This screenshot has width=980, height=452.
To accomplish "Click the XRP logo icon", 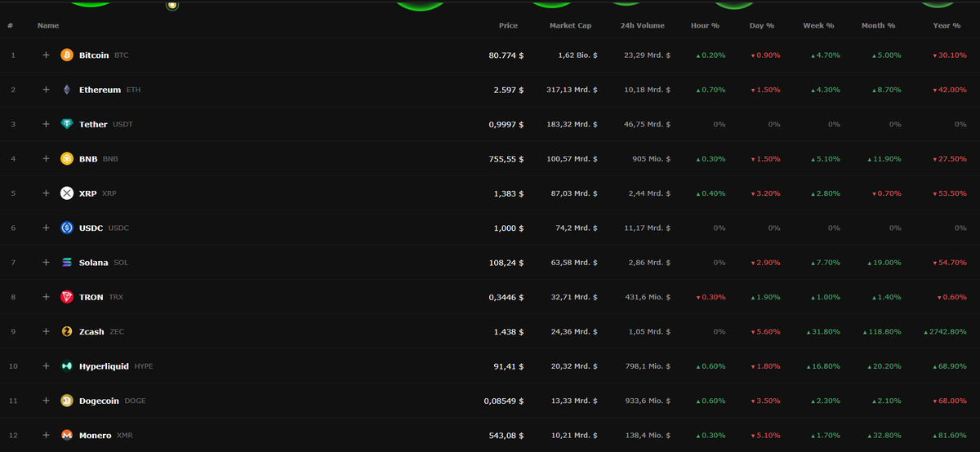I will click(67, 193).
